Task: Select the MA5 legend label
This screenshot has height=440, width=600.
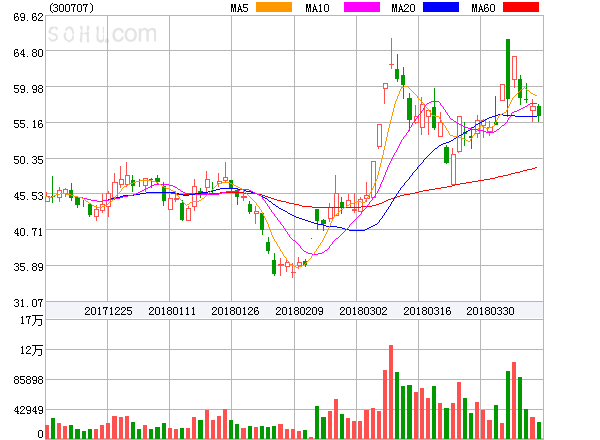Action: coord(240,8)
